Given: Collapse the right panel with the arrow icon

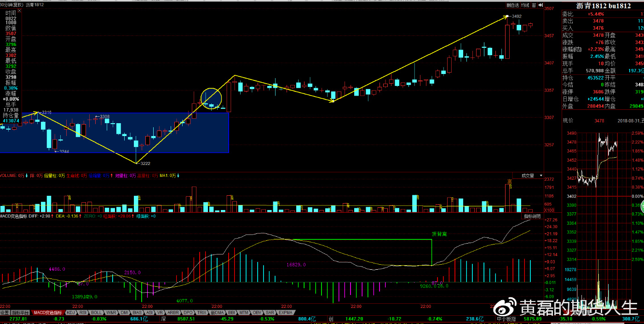Looking at the screenshot, I should (540, 5).
